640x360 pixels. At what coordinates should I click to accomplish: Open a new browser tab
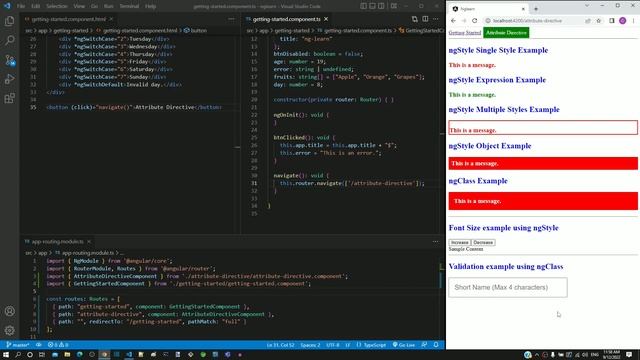pos(536,9)
